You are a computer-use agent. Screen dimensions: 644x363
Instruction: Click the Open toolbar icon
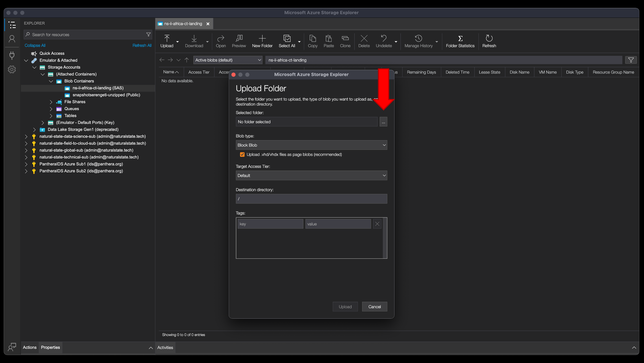(x=221, y=41)
